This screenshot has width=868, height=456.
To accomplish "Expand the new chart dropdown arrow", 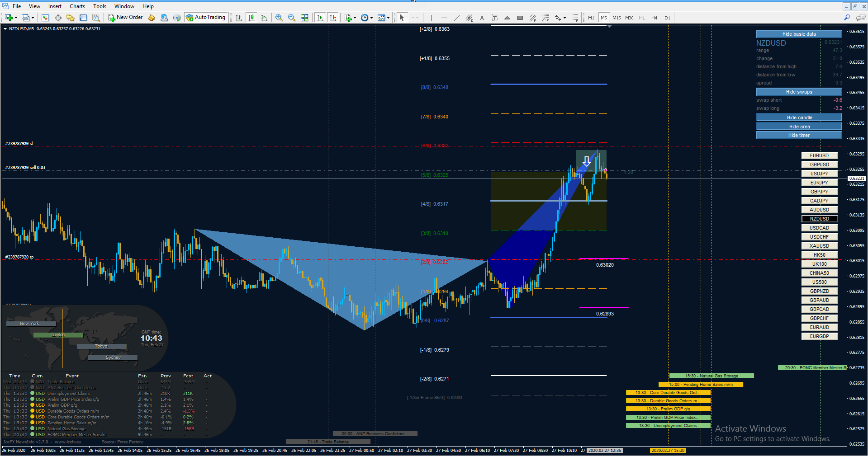I will click(16, 18).
